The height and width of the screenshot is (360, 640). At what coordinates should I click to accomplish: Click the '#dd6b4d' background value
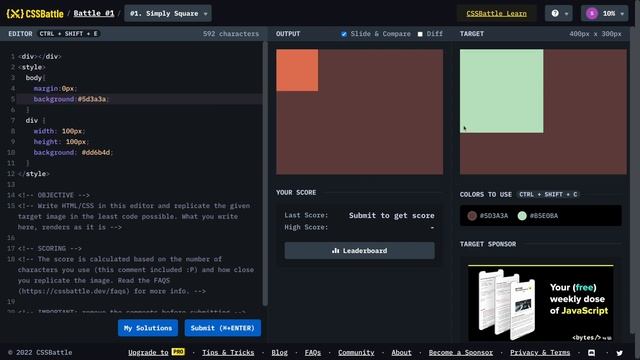click(x=96, y=152)
